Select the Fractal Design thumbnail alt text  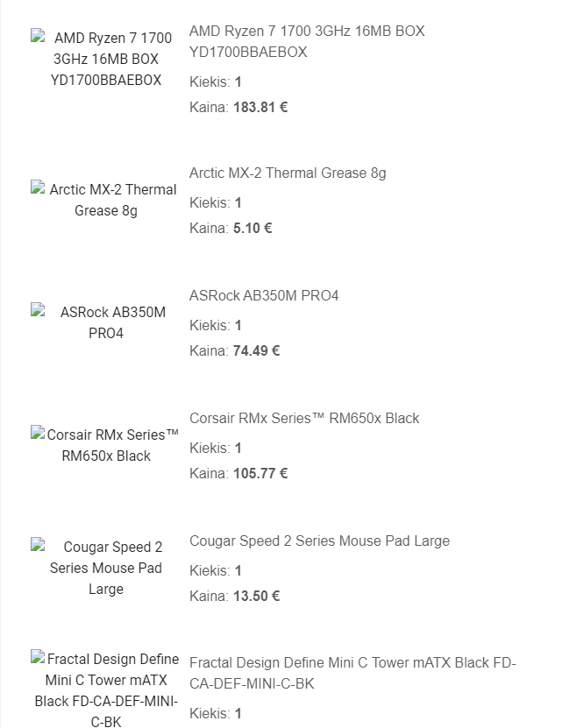click(106, 690)
